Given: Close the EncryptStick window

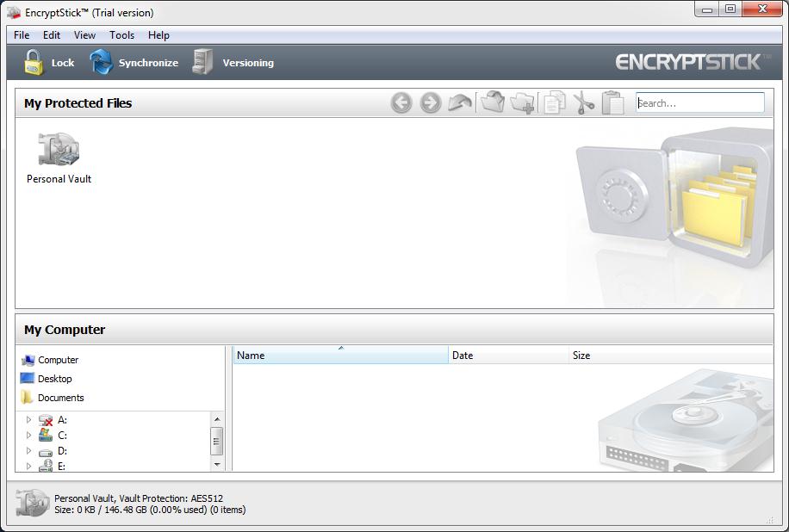Looking at the screenshot, I should pyautogui.click(x=762, y=9).
